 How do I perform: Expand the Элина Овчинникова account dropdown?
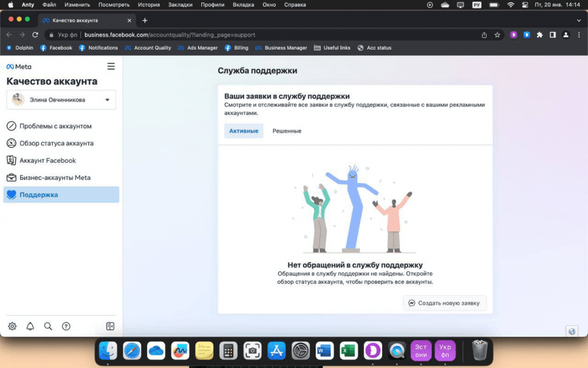point(61,100)
